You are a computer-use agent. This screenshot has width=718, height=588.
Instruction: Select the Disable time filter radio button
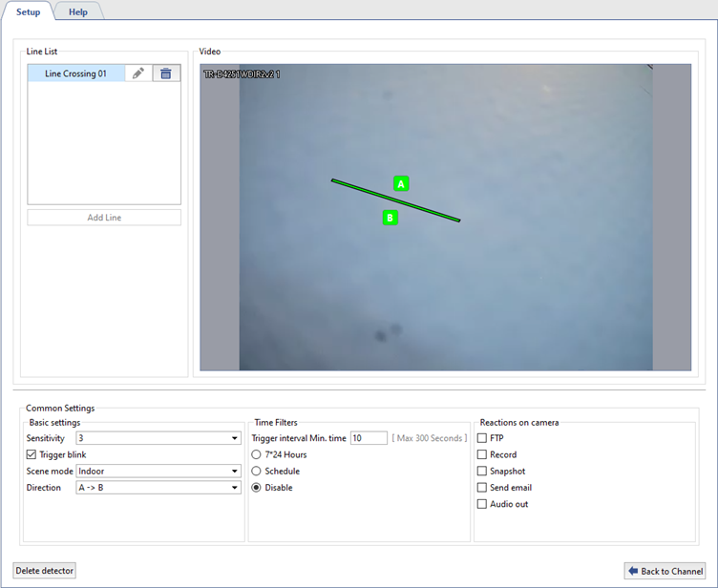(x=256, y=488)
